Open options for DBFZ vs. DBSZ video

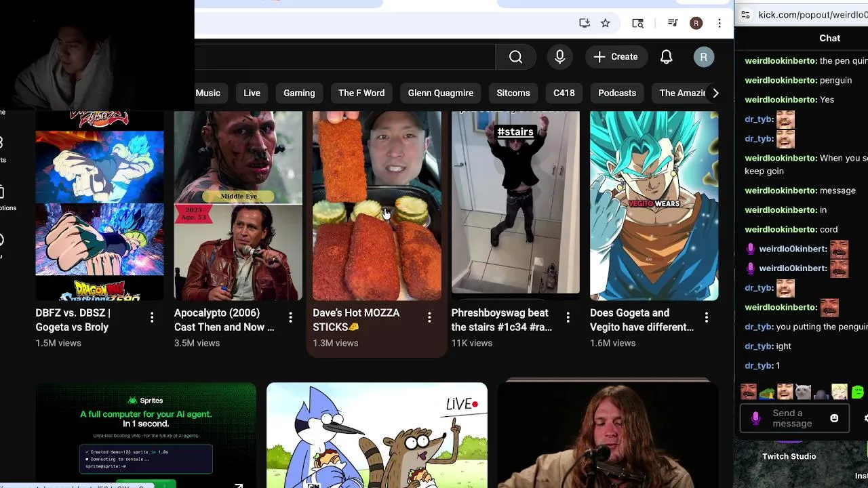click(152, 317)
